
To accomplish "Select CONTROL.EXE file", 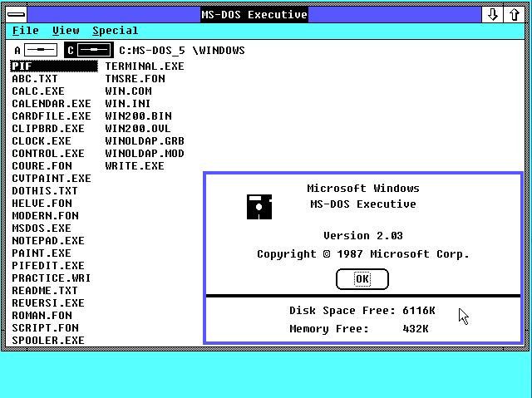I will coord(48,154).
